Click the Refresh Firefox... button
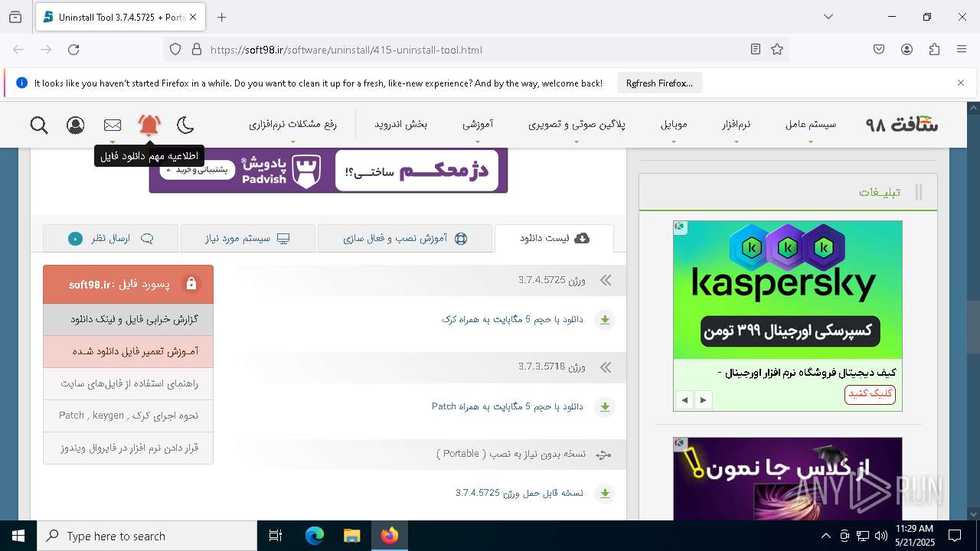Image resolution: width=980 pixels, height=551 pixels. click(x=659, y=83)
